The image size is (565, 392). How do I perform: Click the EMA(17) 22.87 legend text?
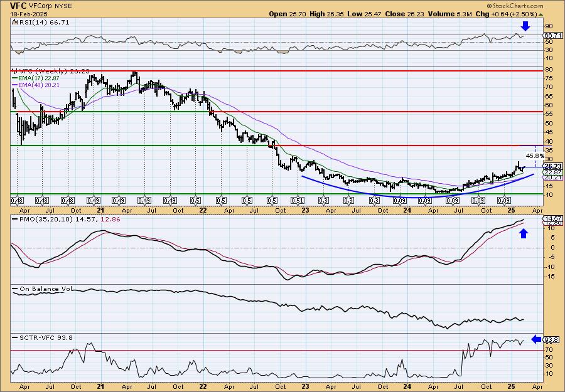pos(38,78)
